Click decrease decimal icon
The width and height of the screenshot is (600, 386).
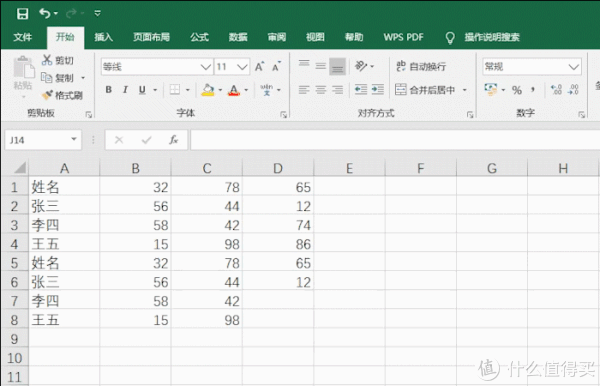click(x=573, y=90)
